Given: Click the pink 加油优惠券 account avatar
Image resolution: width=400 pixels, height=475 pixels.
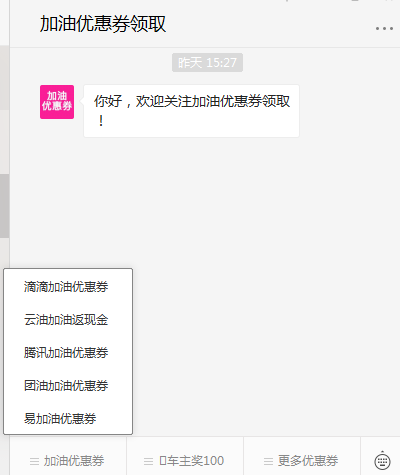Looking at the screenshot, I should pyautogui.click(x=57, y=102).
